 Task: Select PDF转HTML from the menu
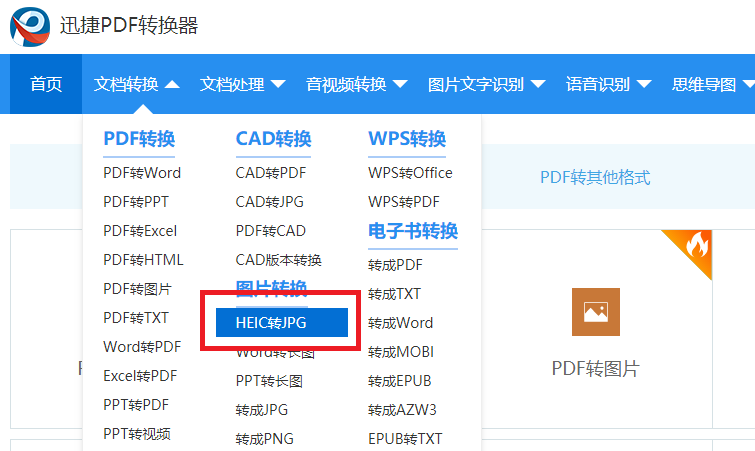coord(143,260)
